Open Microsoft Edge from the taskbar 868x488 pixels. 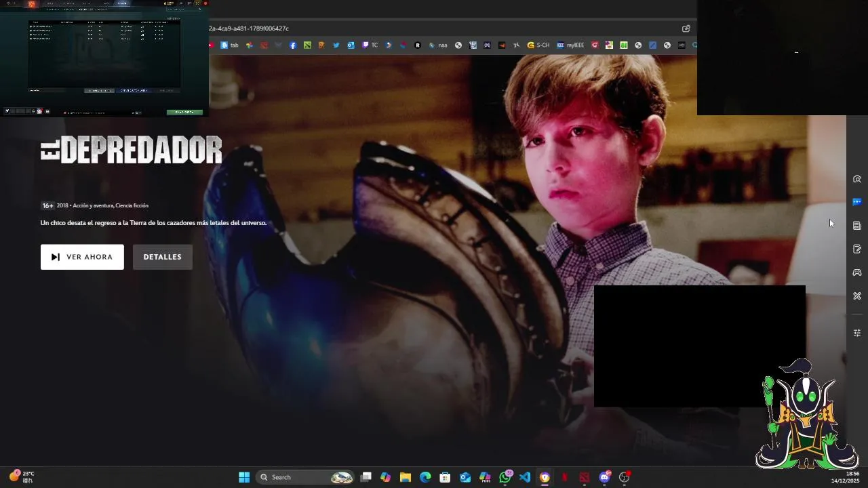point(425,477)
